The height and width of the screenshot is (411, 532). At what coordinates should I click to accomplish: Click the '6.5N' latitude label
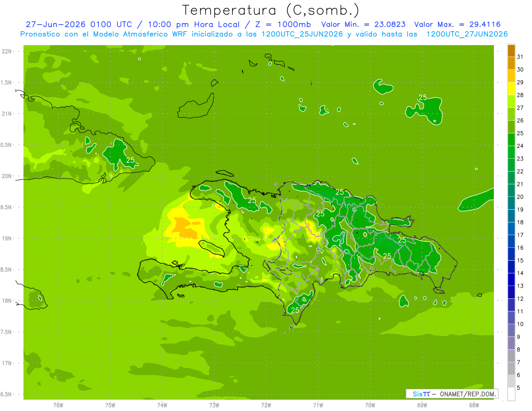point(7,394)
